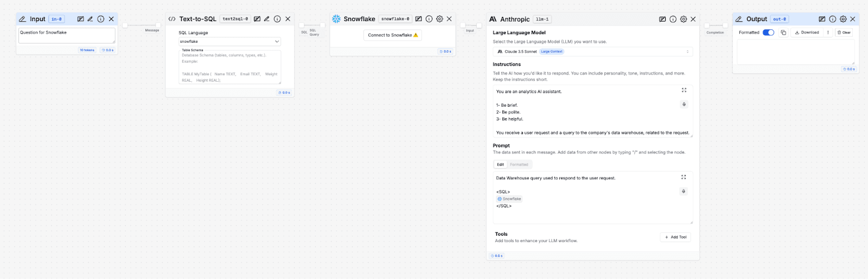
Task: Expand the Instructions text box to fullscreen
Action: [684, 90]
